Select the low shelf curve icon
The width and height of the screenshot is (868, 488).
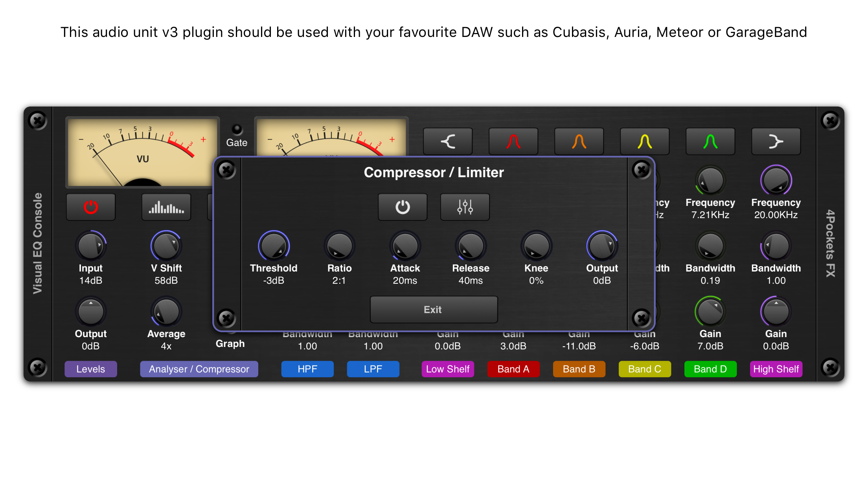click(x=448, y=141)
